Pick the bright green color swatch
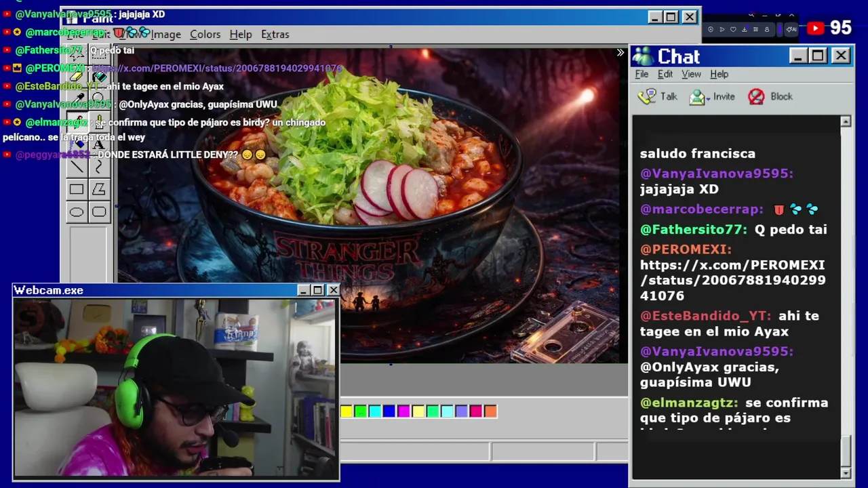This screenshot has height=488, width=868. coord(361,411)
